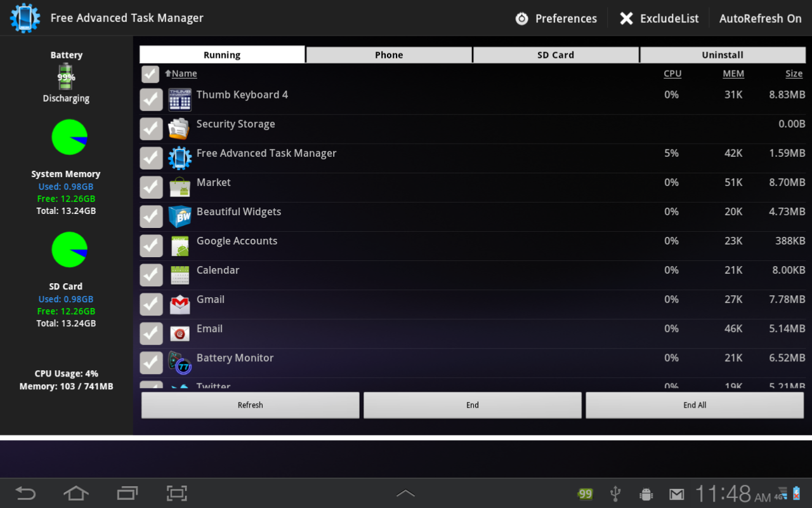Image resolution: width=812 pixels, height=508 pixels.
Task: Sort the list by CPU column
Action: coord(672,74)
